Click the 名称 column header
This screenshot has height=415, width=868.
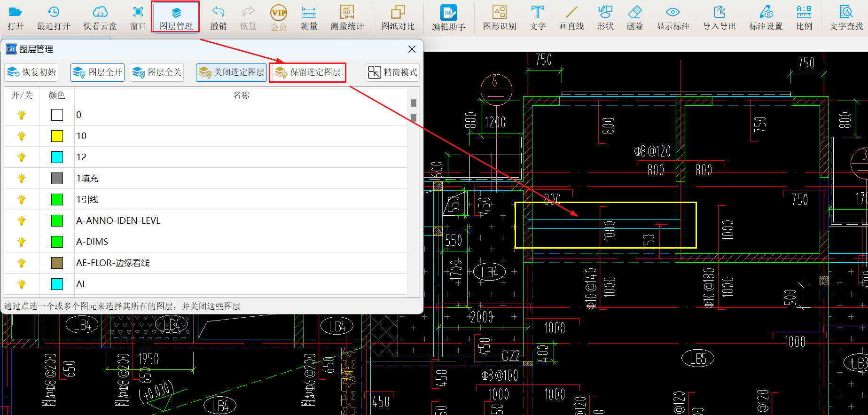point(241,95)
